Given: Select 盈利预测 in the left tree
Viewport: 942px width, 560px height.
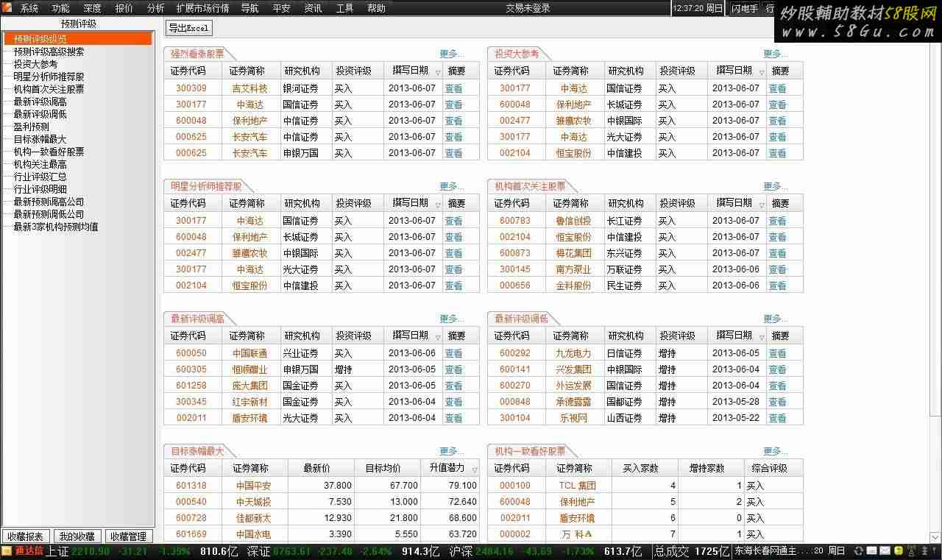Looking at the screenshot, I should (x=31, y=127).
